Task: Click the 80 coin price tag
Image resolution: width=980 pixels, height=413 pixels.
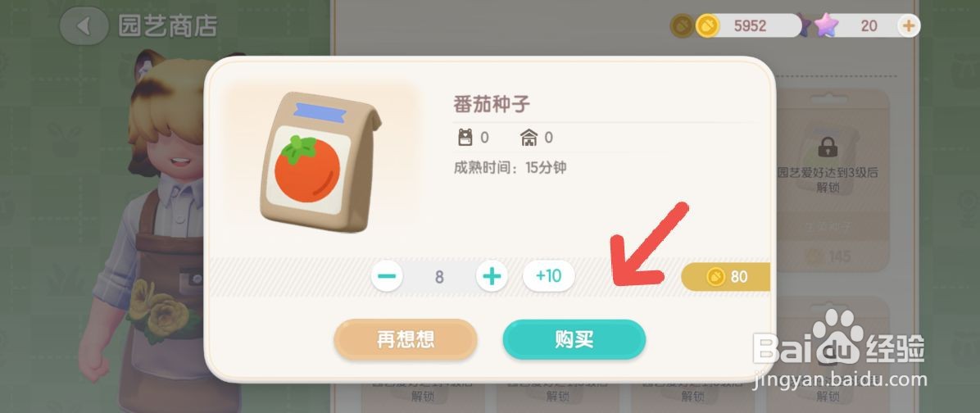Action: 725,276
